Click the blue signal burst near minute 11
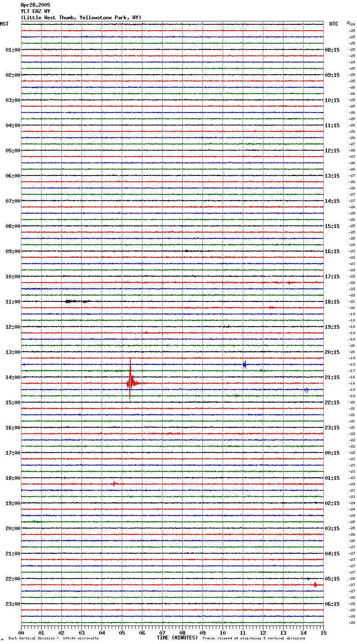Image resolution: width=357 pixels, height=644 pixels. [244, 364]
